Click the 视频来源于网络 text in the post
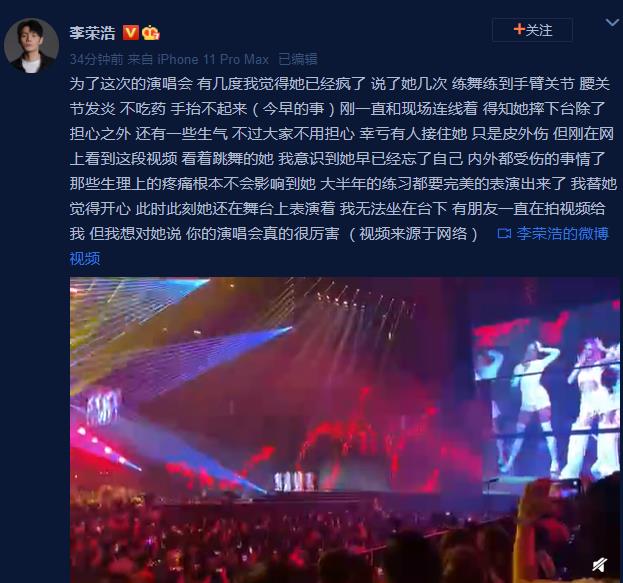This screenshot has width=623, height=583. [413, 234]
